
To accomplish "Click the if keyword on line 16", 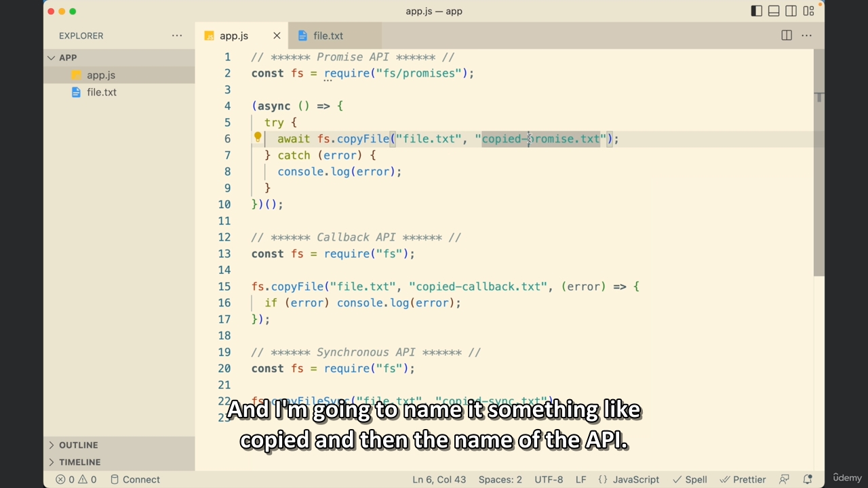I will [271, 303].
